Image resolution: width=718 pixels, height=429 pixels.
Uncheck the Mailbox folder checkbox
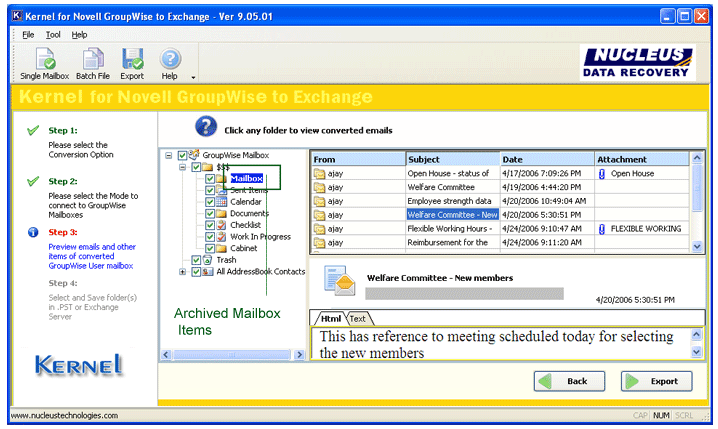point(210,179)
